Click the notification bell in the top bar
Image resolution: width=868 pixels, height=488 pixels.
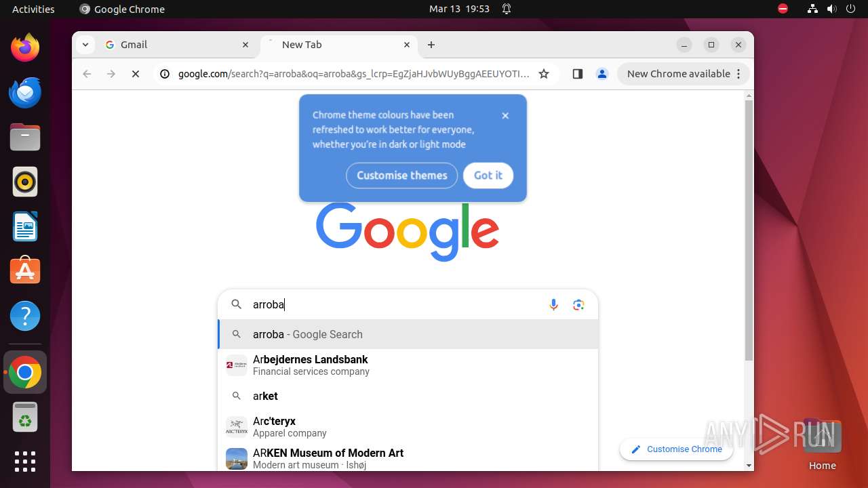507,9
